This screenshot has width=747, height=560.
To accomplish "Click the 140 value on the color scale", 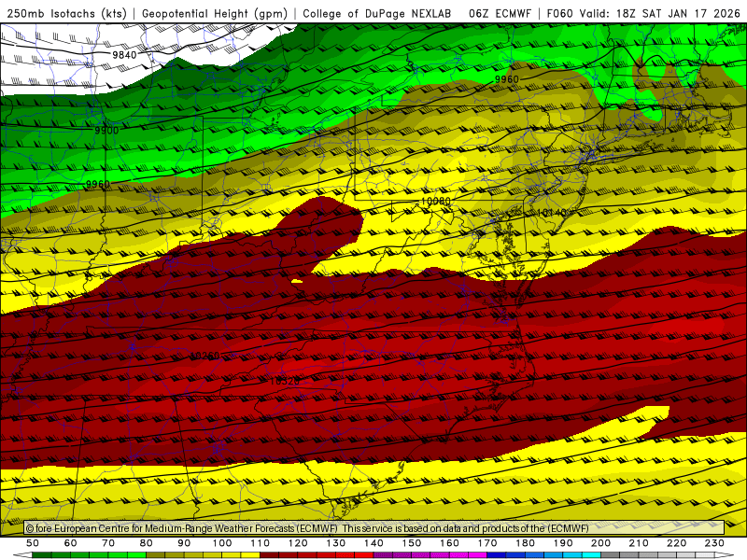I will point(373,543).
